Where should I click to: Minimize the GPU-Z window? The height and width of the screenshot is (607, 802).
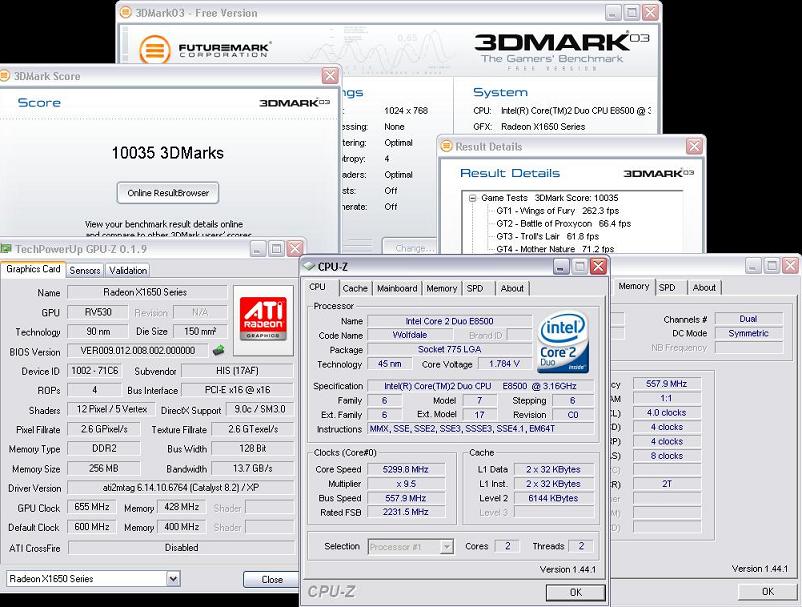point(258,249)
